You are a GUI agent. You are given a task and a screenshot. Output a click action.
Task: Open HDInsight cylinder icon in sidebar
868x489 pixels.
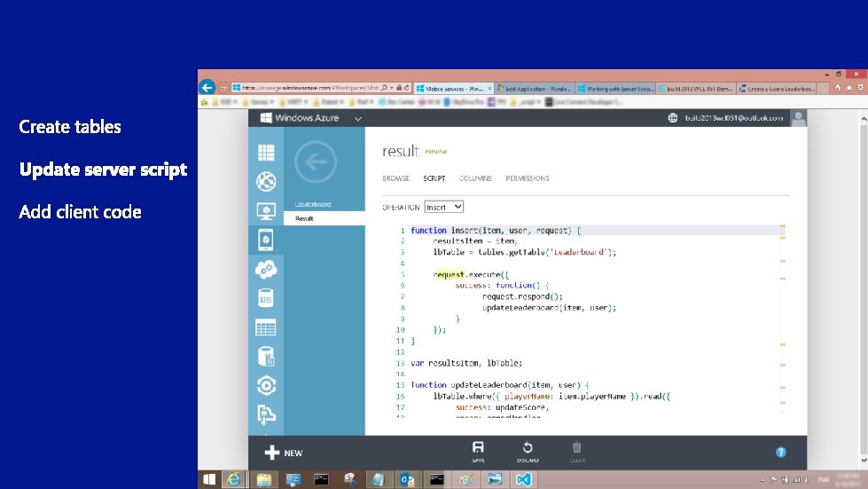(x=266, y=357)
